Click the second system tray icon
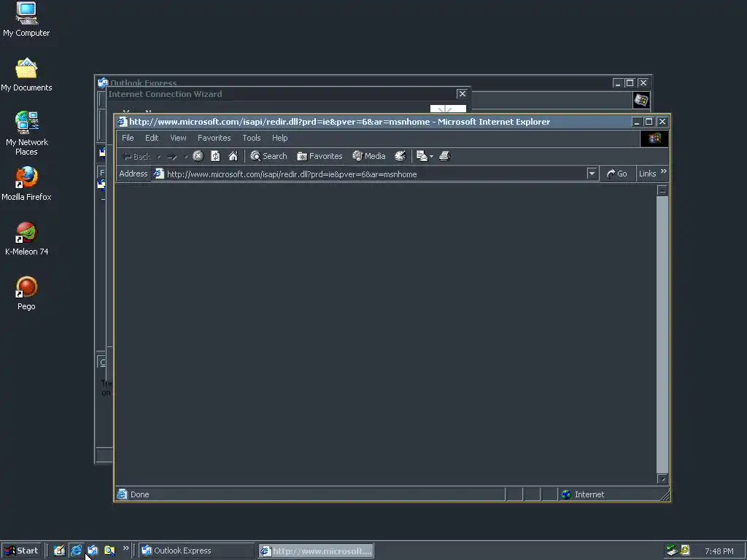Screen dimensions: 747x560 [x=685, y=551]
